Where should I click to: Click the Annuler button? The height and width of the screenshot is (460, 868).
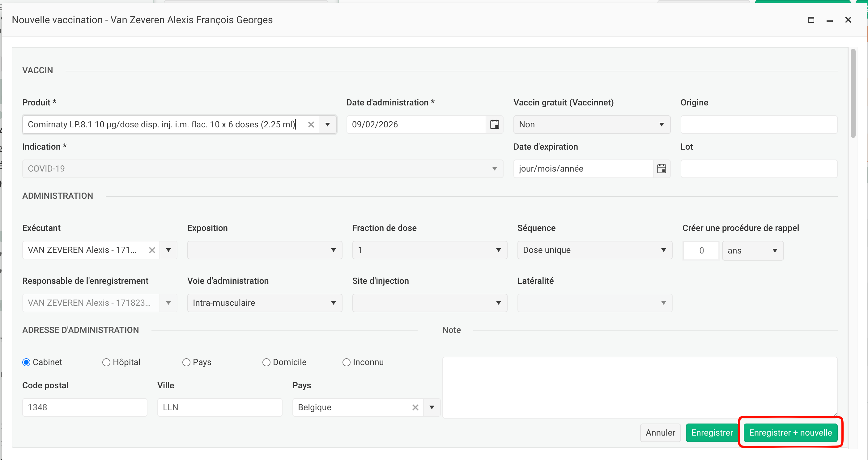[x=660, y=433]
